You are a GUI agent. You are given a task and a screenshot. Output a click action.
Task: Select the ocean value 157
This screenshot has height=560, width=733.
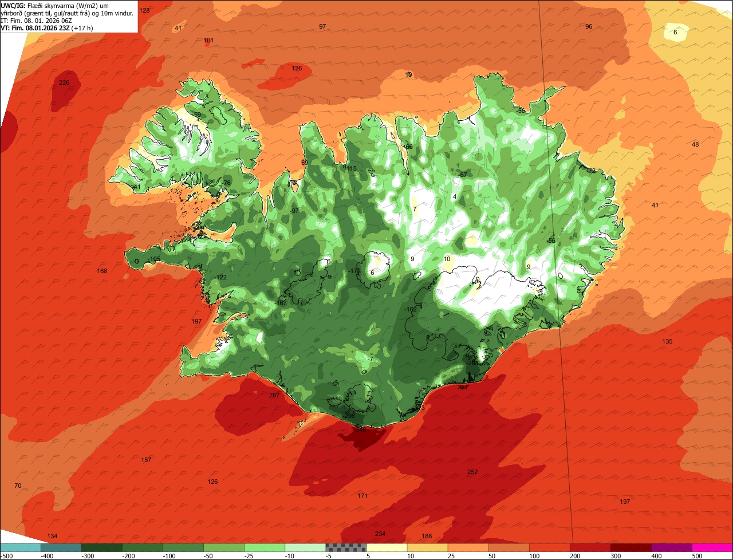coord(146,460)
